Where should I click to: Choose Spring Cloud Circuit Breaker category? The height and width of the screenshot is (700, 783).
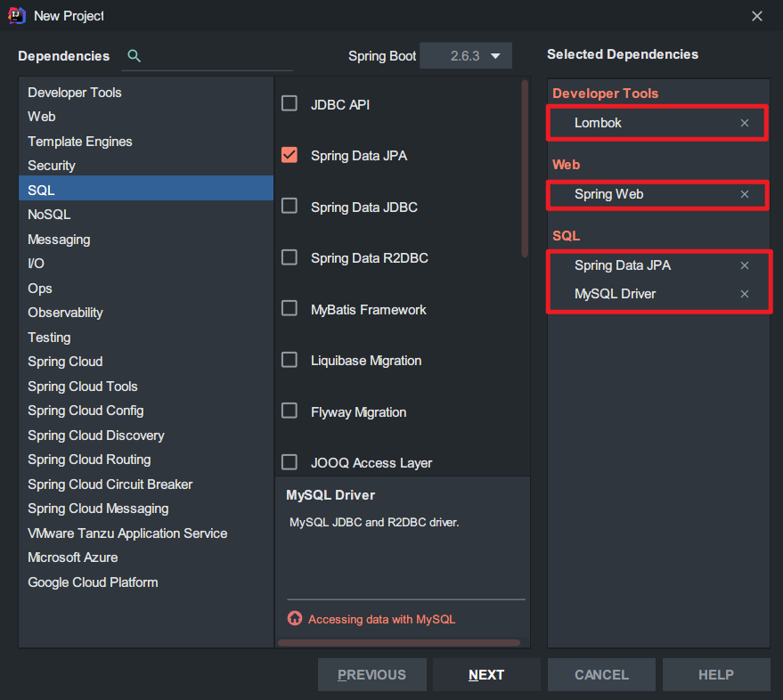click(146, 484)
